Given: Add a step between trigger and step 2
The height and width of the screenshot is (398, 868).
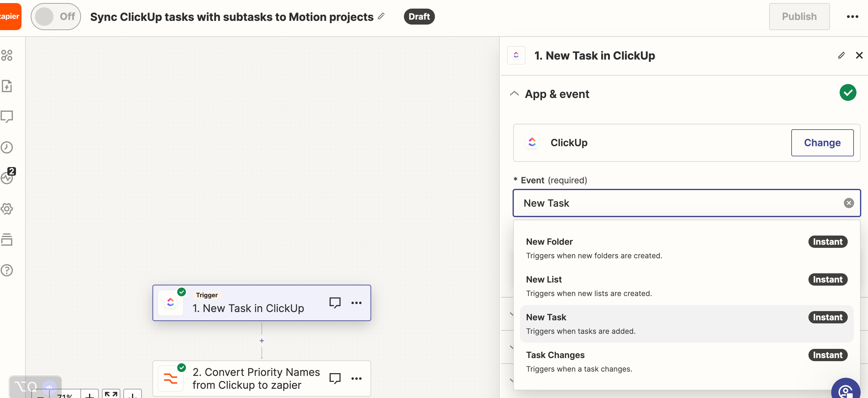Looking at the screenshot, I should pyautogui.click(x=262, y=341).
